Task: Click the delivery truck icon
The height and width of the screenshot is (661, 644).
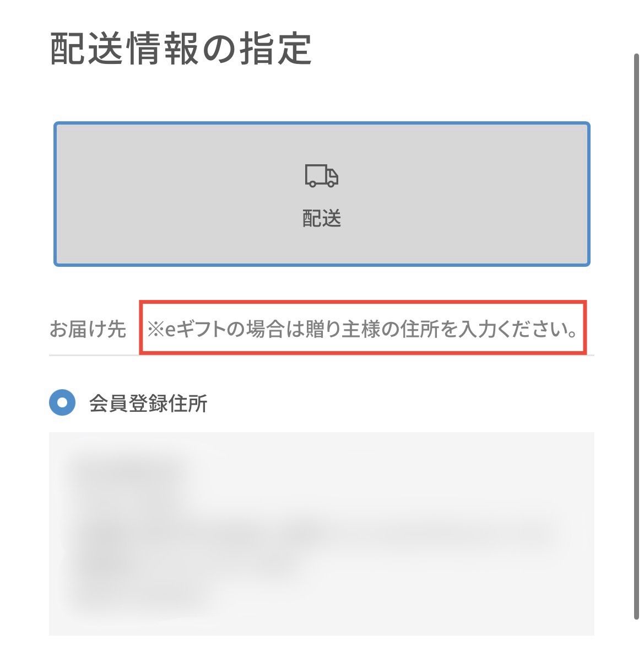Action: 321,176
